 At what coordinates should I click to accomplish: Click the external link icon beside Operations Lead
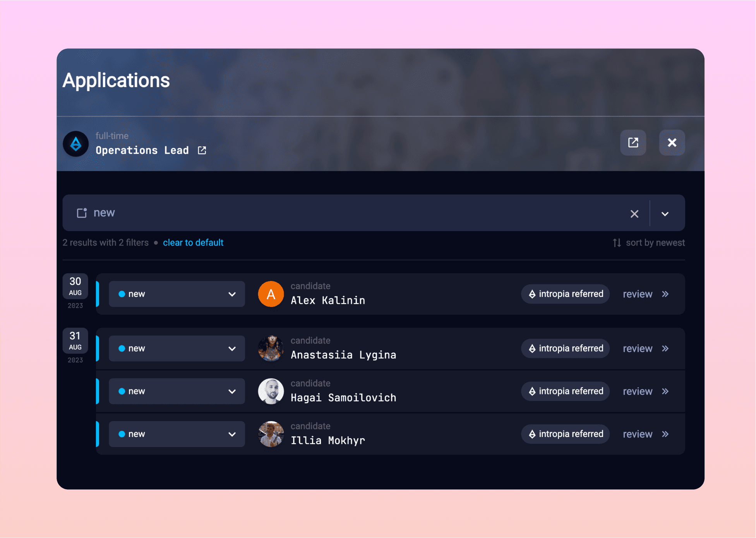pyautogui.click(x=202, y=150)
